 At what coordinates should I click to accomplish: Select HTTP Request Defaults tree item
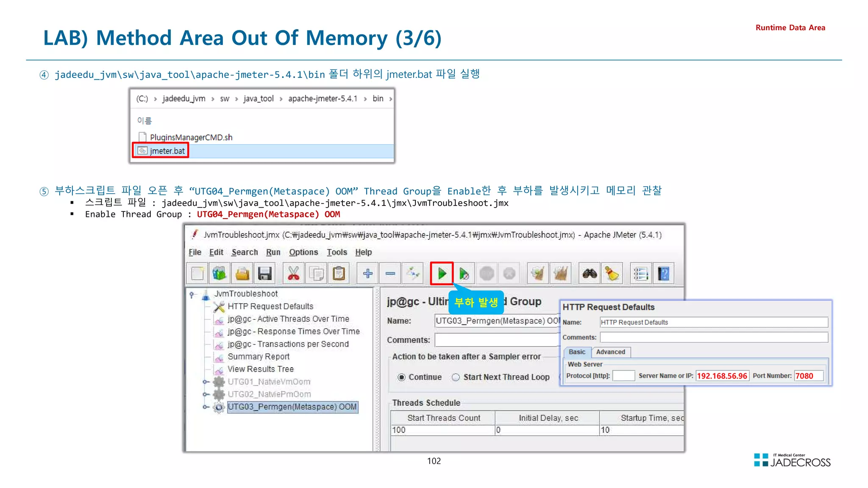270,306
